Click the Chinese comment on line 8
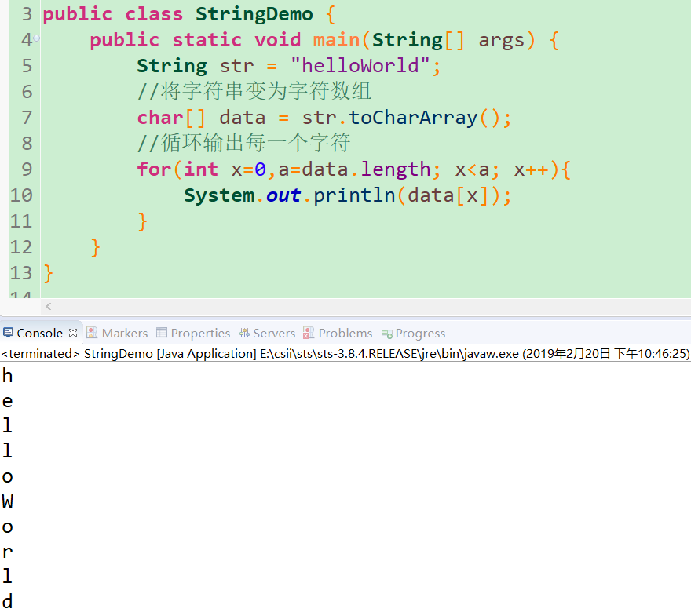 (243, 143)
